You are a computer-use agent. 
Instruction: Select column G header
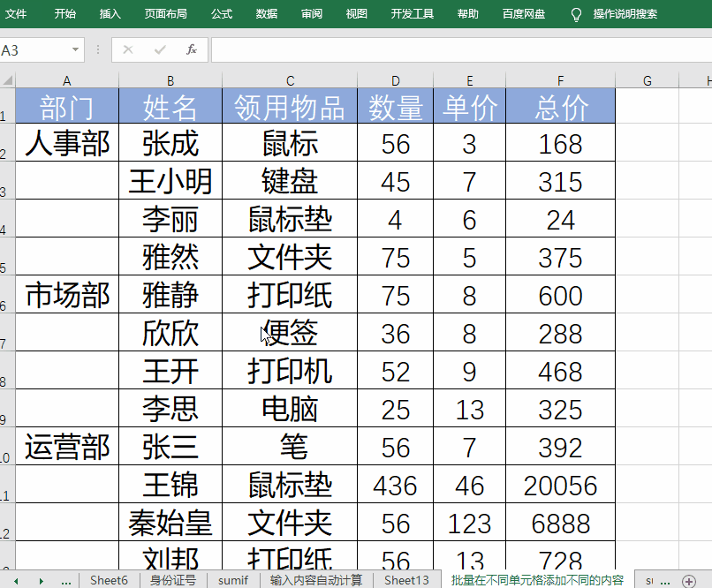647,80
